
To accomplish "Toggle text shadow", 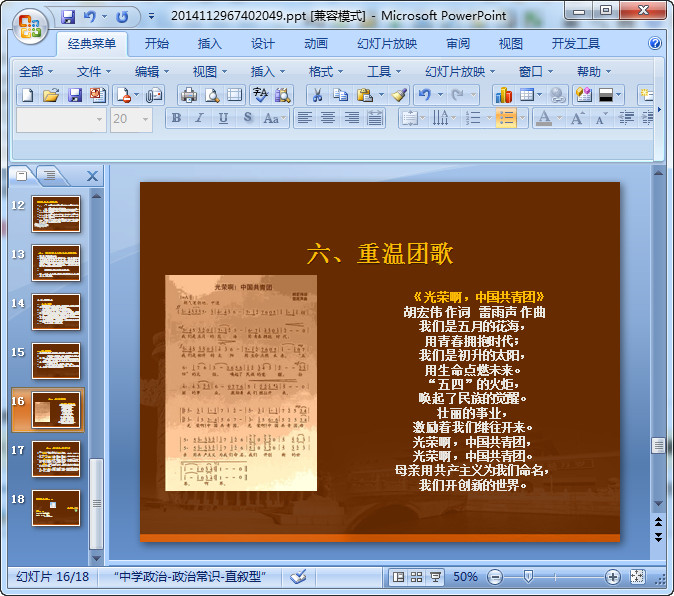I will (x=247, y=118).
